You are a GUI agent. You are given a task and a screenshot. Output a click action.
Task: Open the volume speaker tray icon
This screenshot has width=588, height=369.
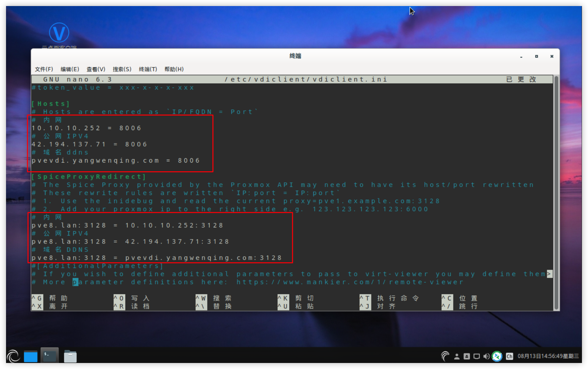pos(487,357)
